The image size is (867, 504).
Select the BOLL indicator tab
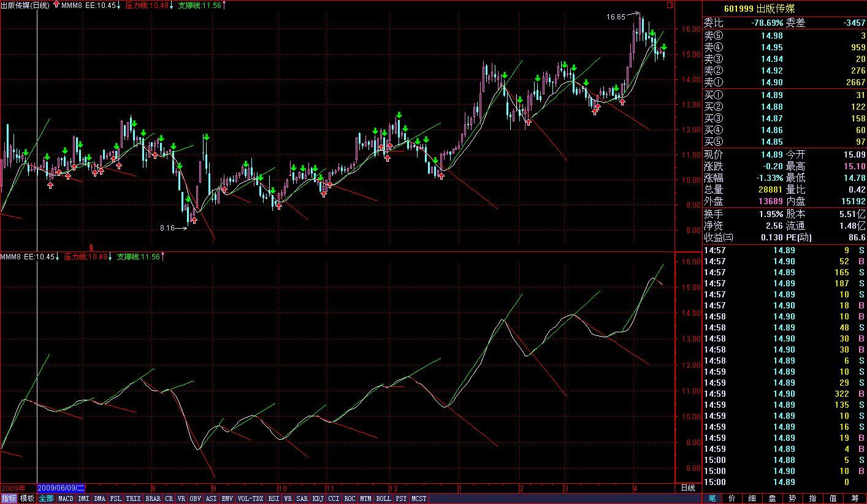pos(384,499)
